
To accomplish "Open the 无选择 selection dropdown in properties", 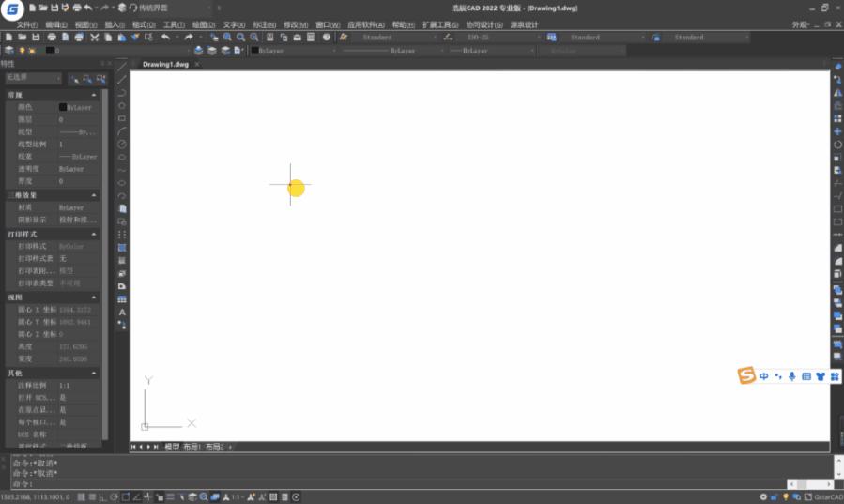I will click(33, 78).
